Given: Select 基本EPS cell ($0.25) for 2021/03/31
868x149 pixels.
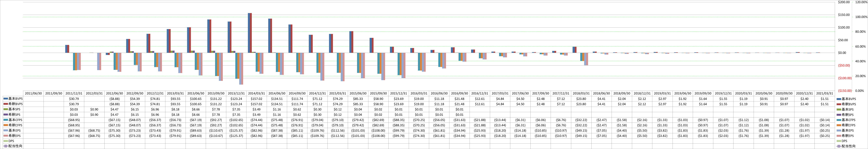Looking at the screenshot, I should (825, 130).
